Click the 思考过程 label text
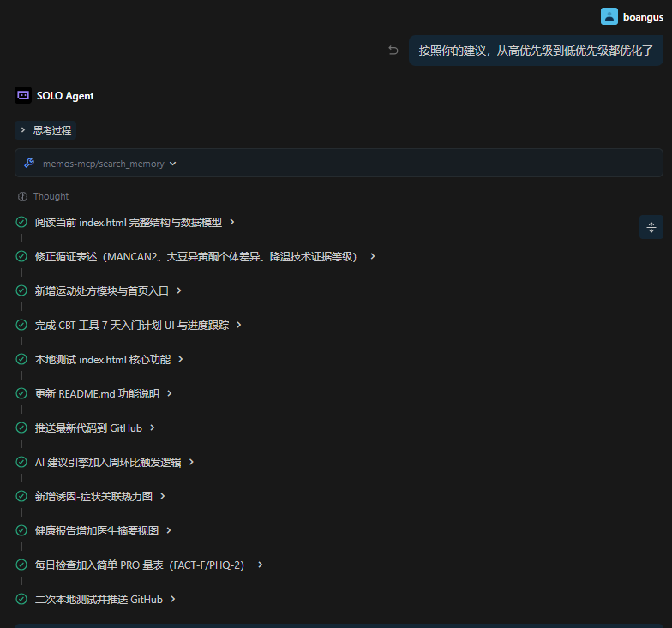672x628 pixels. pyautogui.click(x=52, y=130)
